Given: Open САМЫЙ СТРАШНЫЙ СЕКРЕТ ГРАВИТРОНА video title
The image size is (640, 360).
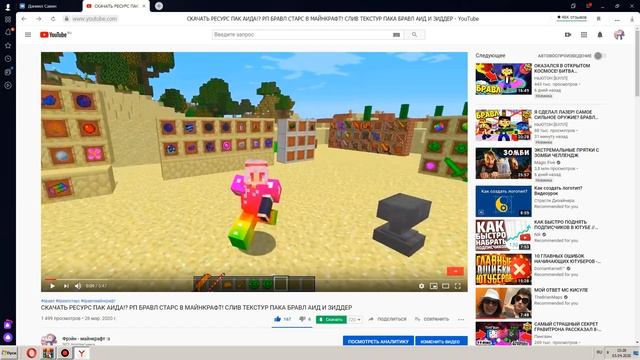Looking at the screenshot, I should 567,326.
